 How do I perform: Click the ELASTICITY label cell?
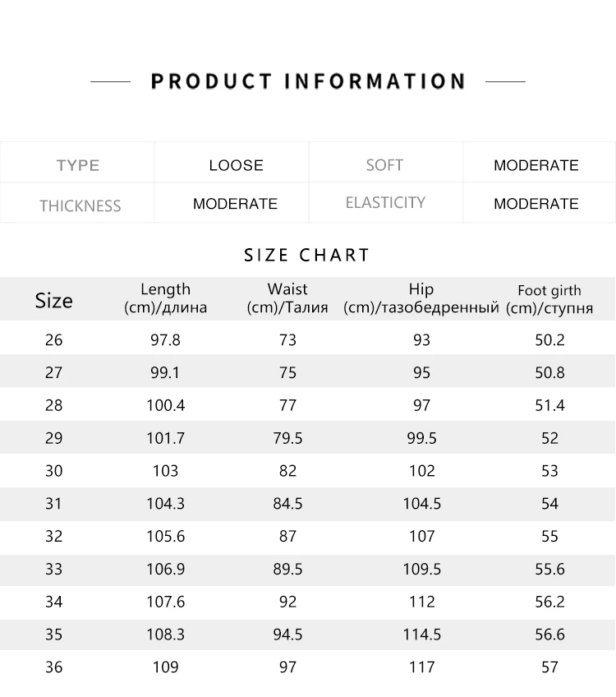[385, 203]
